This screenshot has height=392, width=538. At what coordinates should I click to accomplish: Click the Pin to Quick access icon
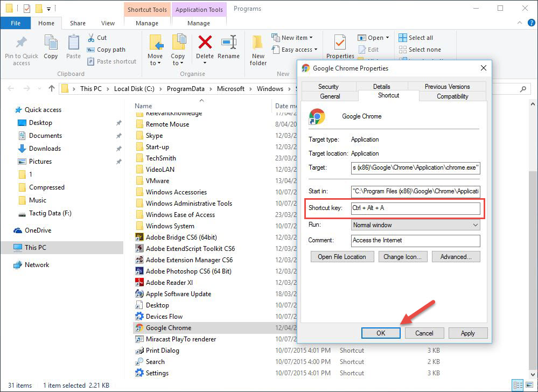click(22, 43)
